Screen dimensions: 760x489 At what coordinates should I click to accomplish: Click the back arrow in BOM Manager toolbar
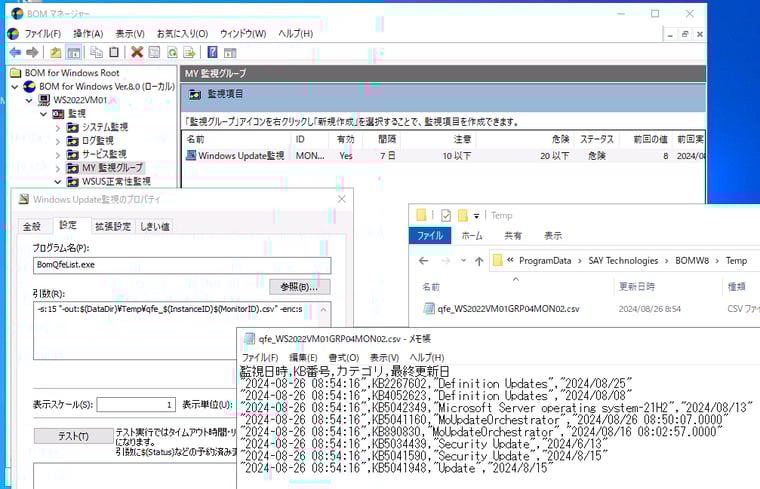coord(14,52)
